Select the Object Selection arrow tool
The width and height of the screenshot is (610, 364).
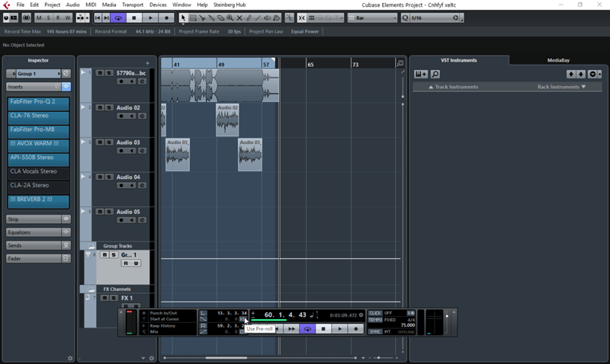(x=183, y=18)
